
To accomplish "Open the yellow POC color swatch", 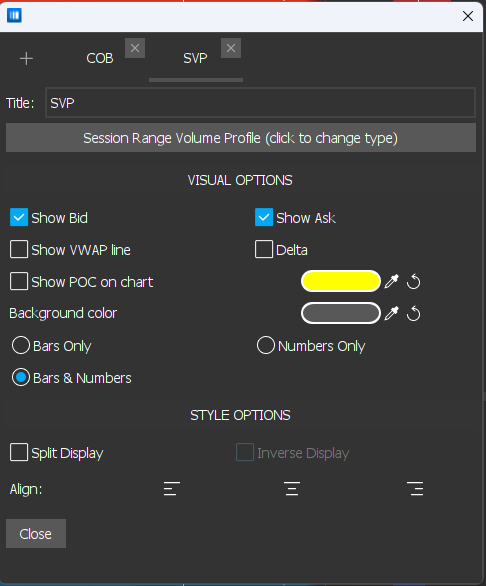I will (341, 281).
